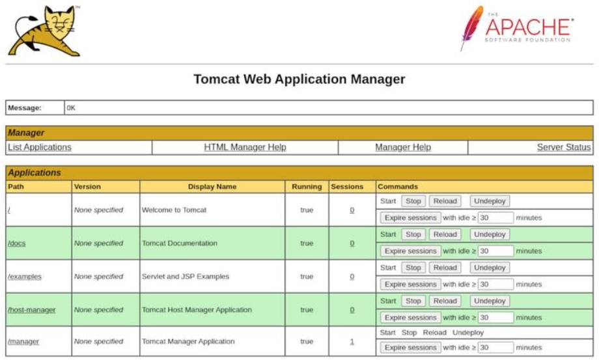Expire sessions for Servlet and JSP Examples
Image resolution: width=599 pixels, height=364 pixels.
(410, 284)
